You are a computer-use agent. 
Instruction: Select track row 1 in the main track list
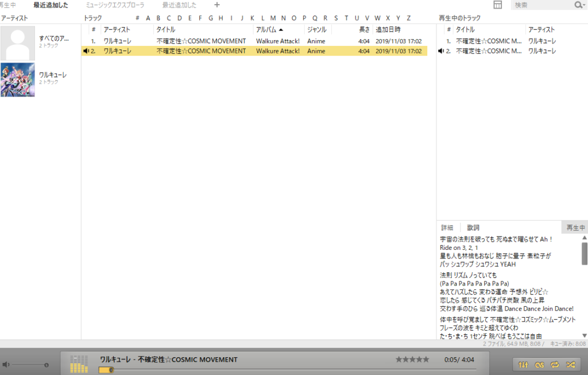coord(254,41)
